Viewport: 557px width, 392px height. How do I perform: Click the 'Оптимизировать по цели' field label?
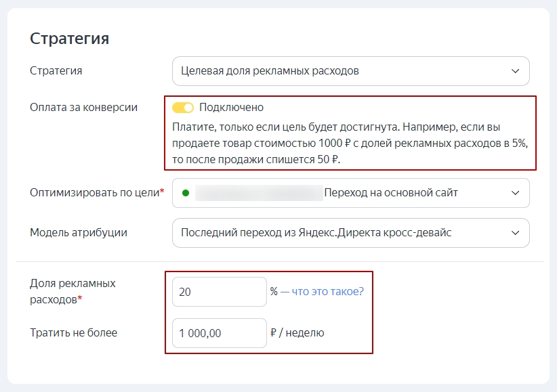pyautogui.click(x=95, y=193)
